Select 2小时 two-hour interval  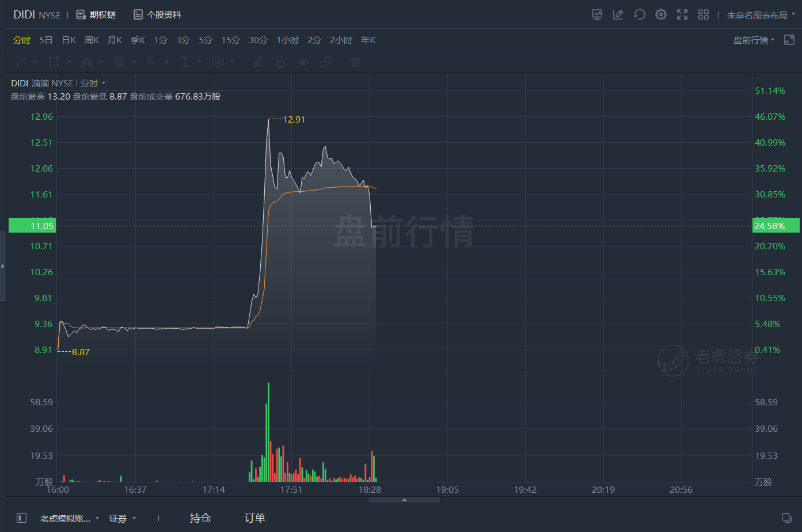[x=341, y=40]
